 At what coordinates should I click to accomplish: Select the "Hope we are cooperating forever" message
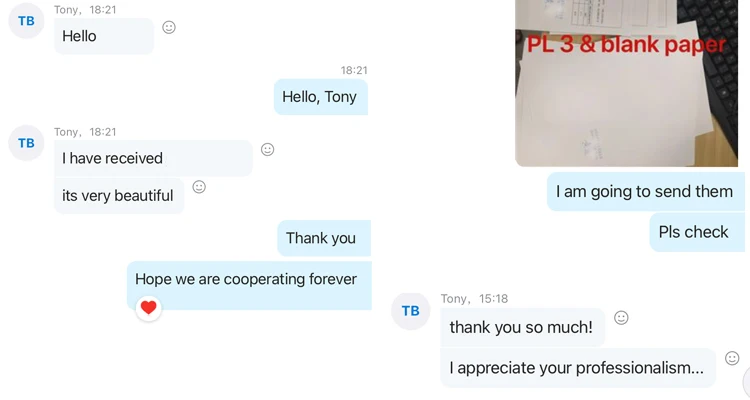pyautogui.click(x=247, y=279)
